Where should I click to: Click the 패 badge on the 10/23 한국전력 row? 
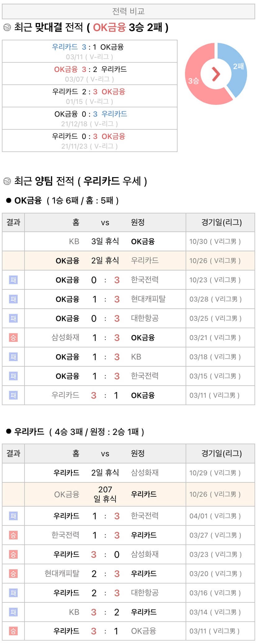point(13,280)
